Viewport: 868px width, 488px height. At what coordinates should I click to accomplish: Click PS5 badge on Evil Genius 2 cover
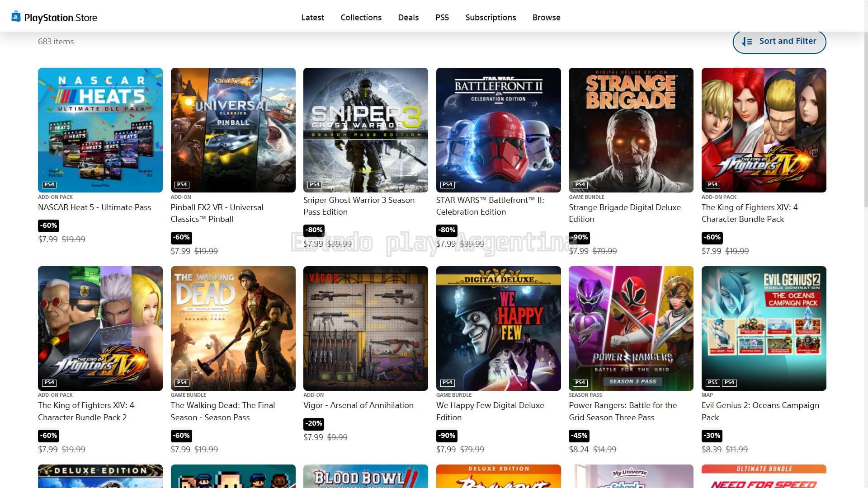[712, 383]
